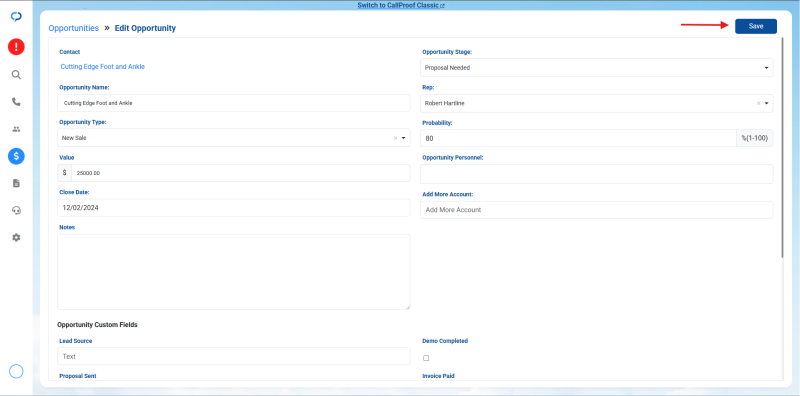Click the user profile circle in sidebar

click(x=16, y=372)
